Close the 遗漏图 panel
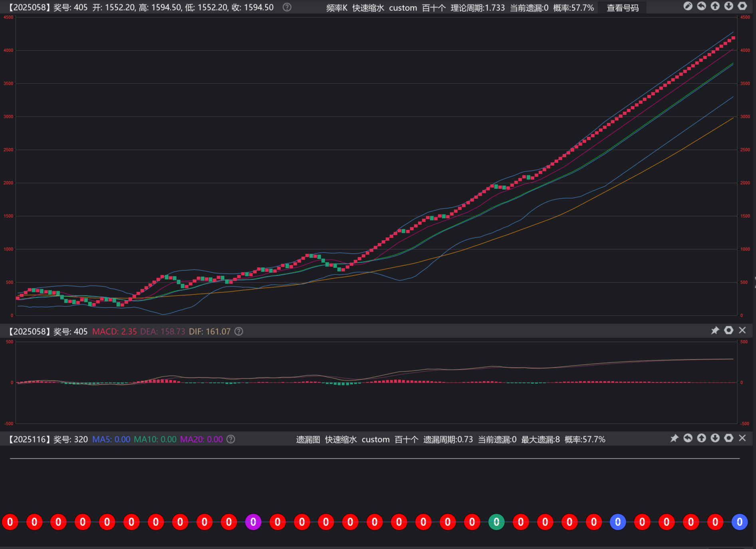The width and height of the screenshot is (756, 549). tap(742, 438)
